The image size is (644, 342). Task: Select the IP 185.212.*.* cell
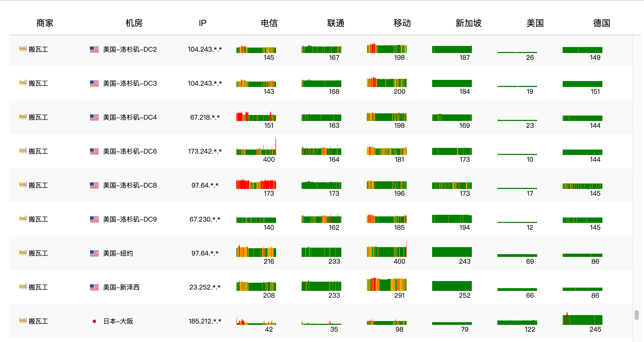tap(205, 321)
